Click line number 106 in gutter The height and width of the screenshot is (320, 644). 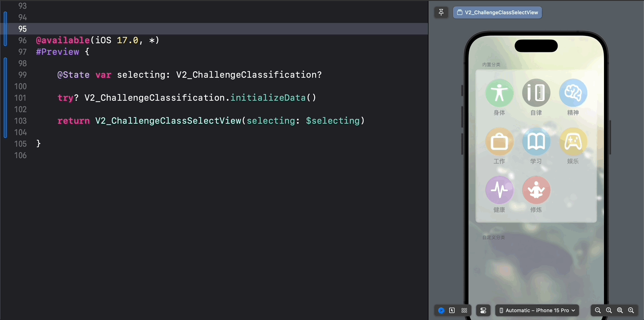20,155
